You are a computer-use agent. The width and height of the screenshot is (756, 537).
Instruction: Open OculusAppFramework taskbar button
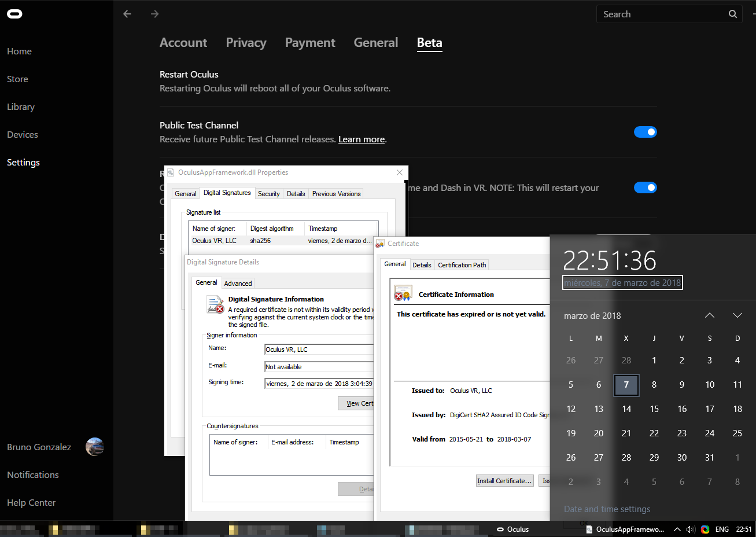coord(625,529)
